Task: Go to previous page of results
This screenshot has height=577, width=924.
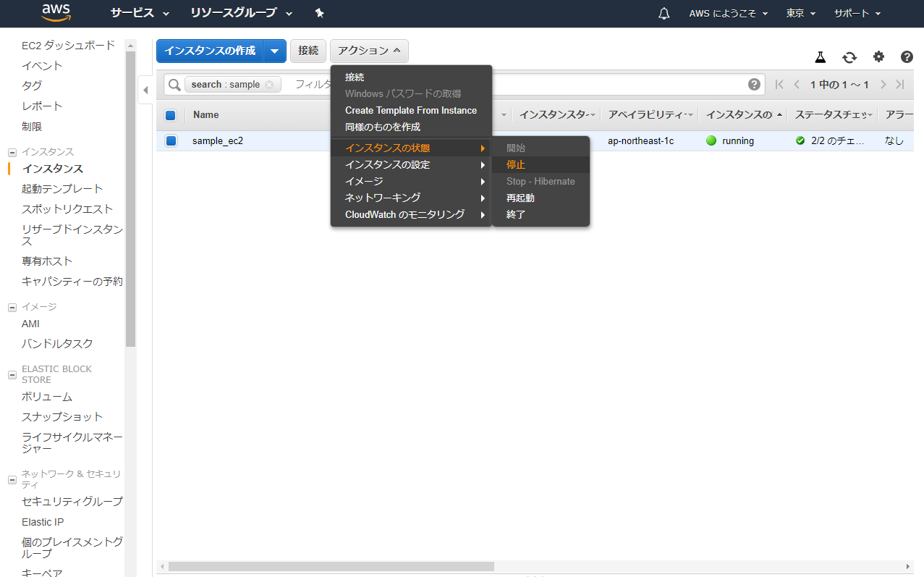Action: tap(797, 85)
